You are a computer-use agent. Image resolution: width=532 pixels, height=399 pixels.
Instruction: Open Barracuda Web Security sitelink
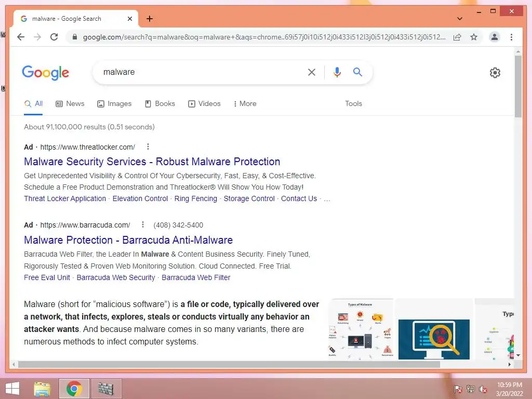tap(116, 277)
